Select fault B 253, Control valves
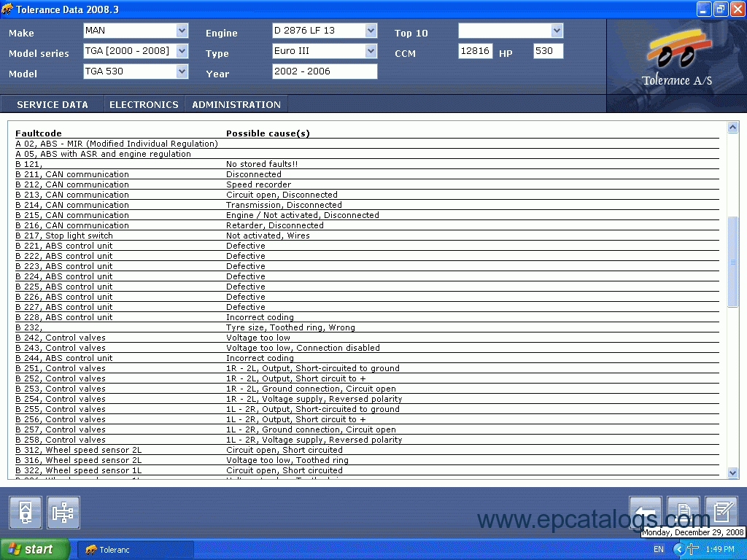 [x=367, y=389]
